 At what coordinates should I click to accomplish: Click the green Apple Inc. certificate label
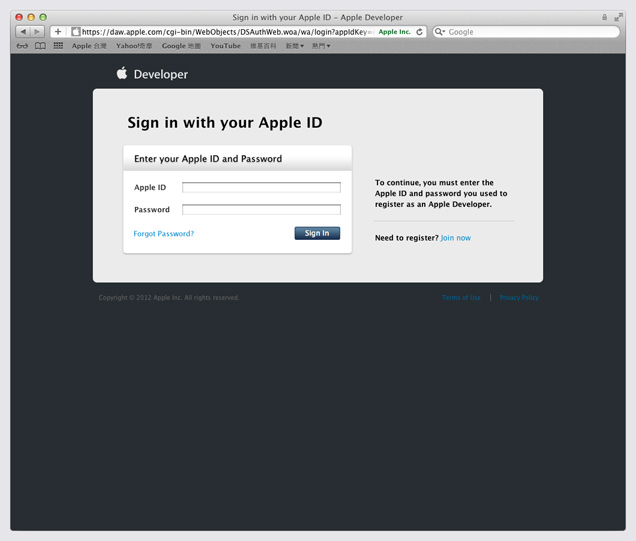point(394,32)
